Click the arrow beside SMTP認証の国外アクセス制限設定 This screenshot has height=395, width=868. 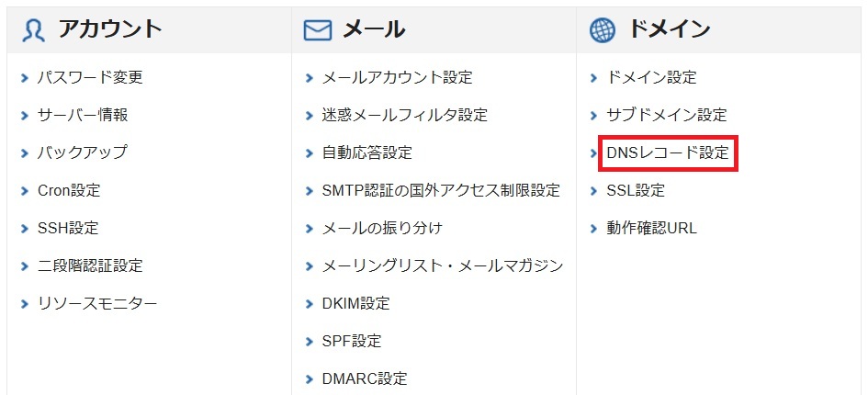310,191
